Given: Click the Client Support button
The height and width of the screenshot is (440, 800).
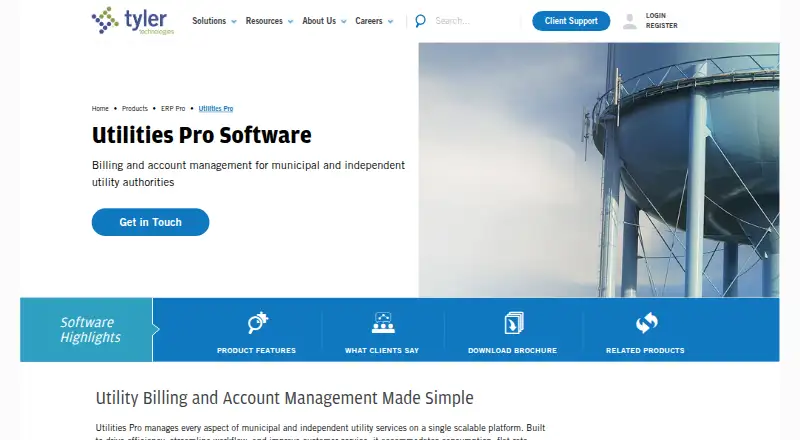Looking at the screenshot, I should coord(571,21).
